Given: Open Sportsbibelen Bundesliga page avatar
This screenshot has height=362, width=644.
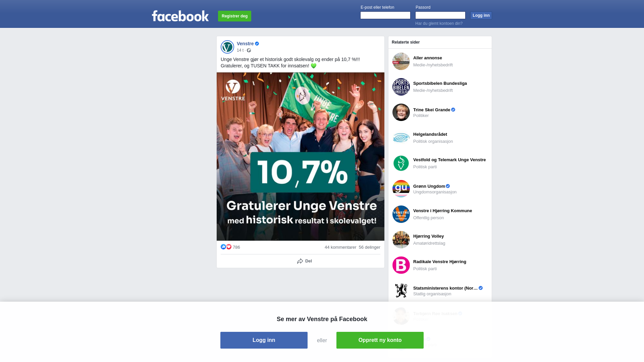Looking at the screenshot, I should click(x=401, y=87).
